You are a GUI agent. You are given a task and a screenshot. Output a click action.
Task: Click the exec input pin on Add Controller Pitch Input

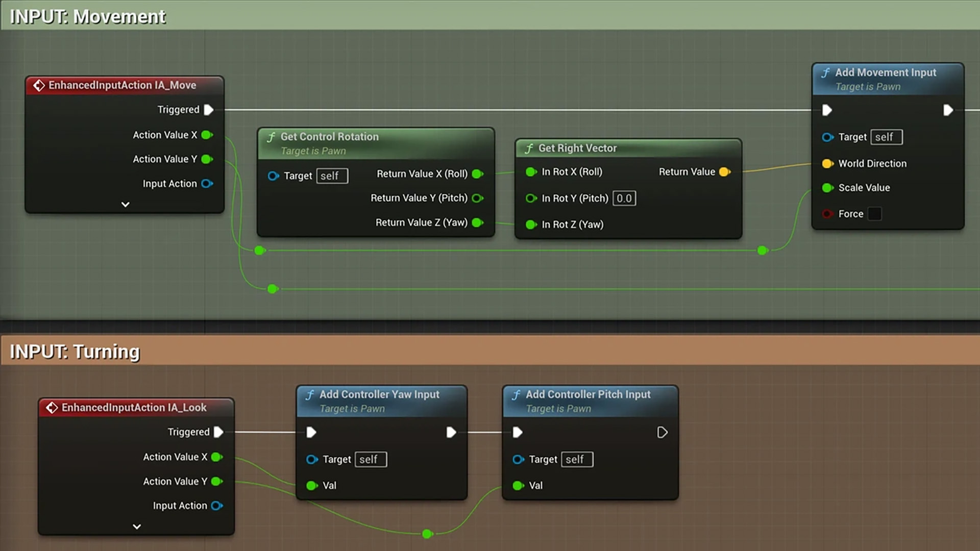click(x=517, y=432)
